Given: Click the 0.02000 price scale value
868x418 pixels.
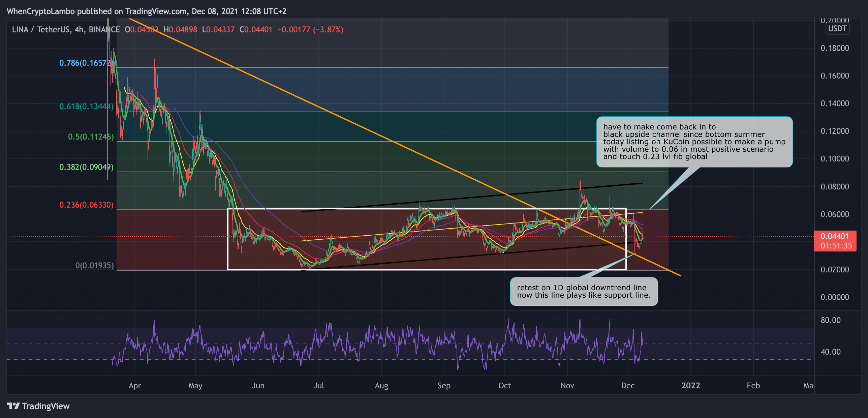Looking at the screenshot, I should 835,270.
